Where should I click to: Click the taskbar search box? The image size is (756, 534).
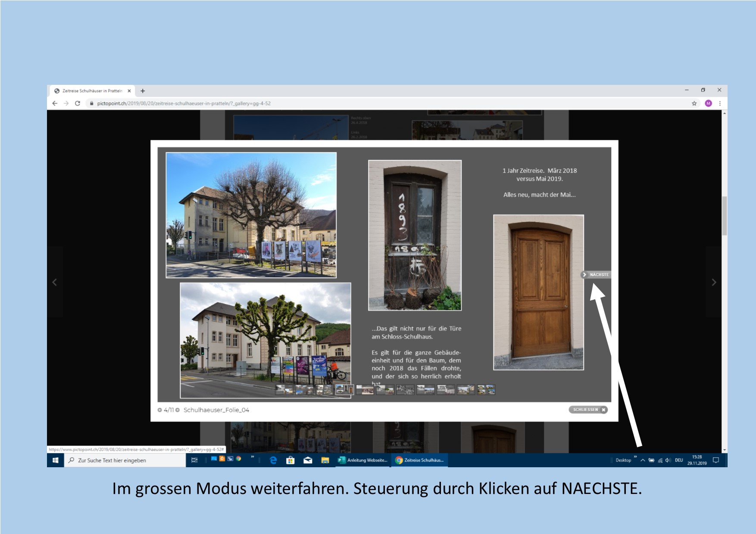click(x=125, y=460)
